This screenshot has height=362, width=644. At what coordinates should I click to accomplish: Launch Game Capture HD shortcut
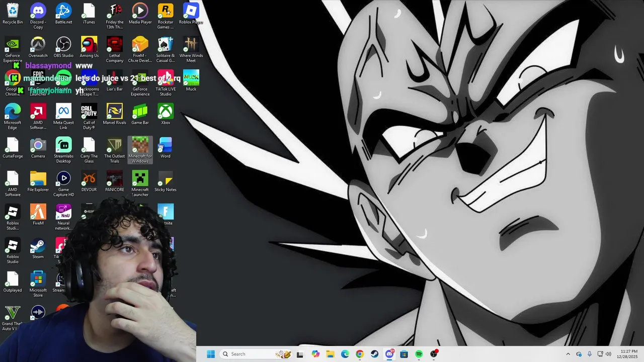[63, 184]
